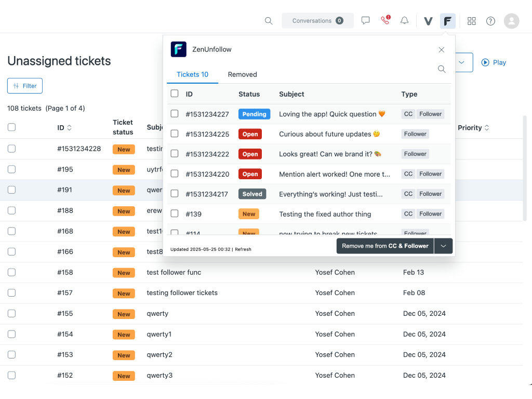The image size is (532, 399).
Task: Toggle the ZenUnfollow F app icon
Action: [x=447, y=21]
